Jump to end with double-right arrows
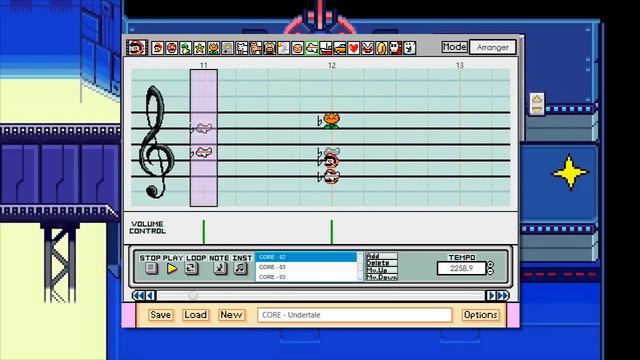640x360 pixels. 503,295
